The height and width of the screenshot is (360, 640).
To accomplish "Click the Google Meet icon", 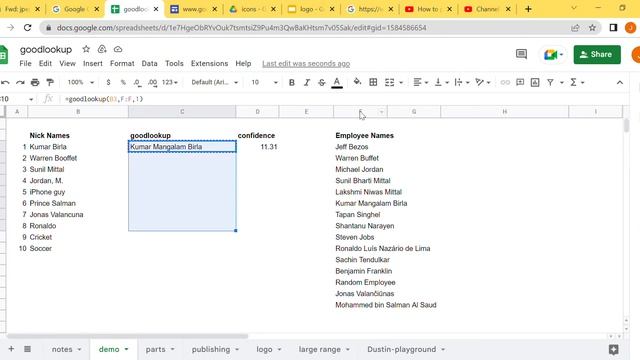I will (x=553, y=55).
